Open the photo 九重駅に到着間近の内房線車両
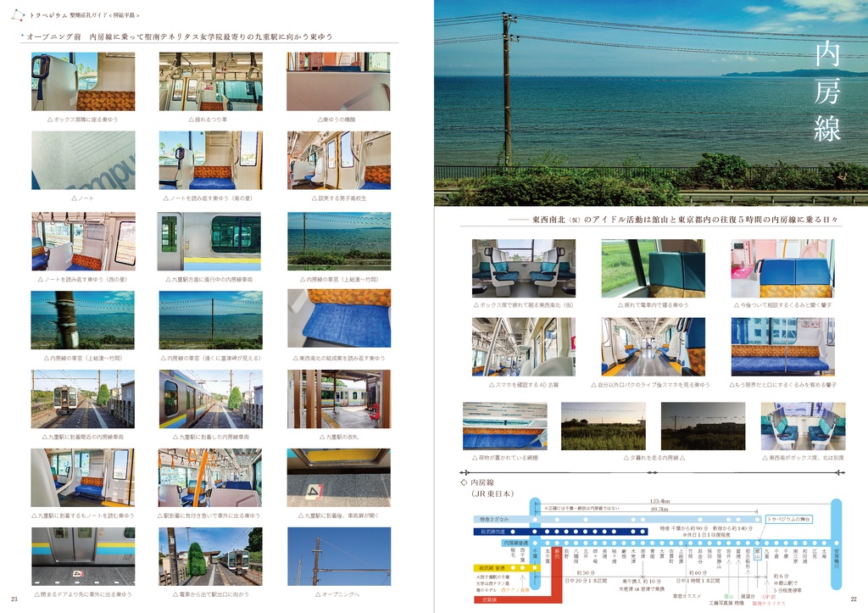The image size is (868, 613). [82, 398]
